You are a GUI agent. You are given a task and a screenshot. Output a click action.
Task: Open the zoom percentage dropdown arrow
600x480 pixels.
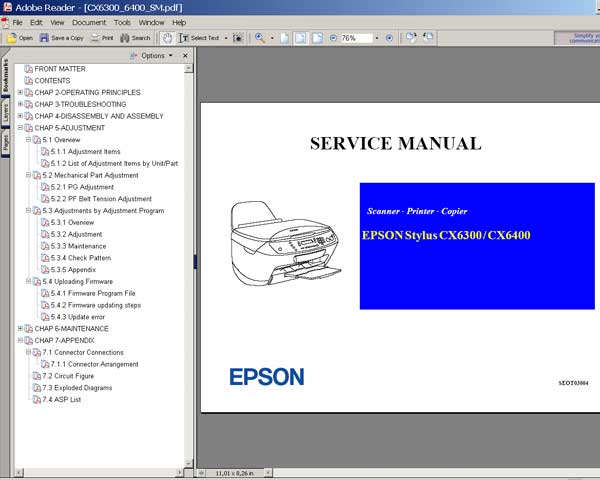[377, 38]
